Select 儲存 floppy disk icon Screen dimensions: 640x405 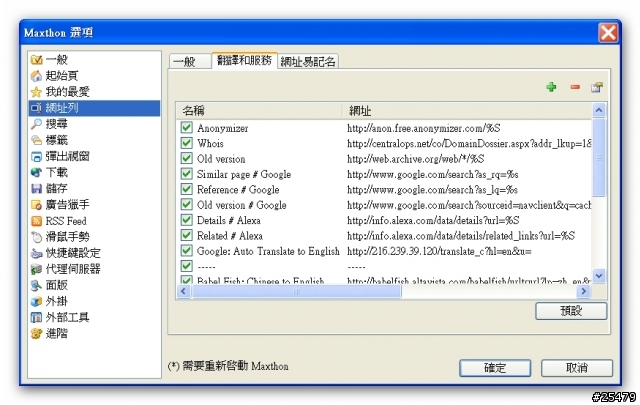(36, 188)
